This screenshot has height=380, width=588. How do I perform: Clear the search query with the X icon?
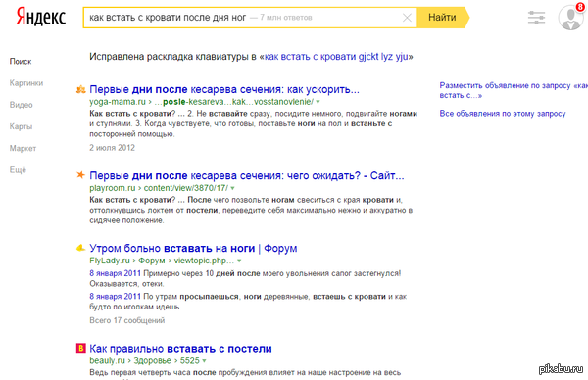point(407,18)
